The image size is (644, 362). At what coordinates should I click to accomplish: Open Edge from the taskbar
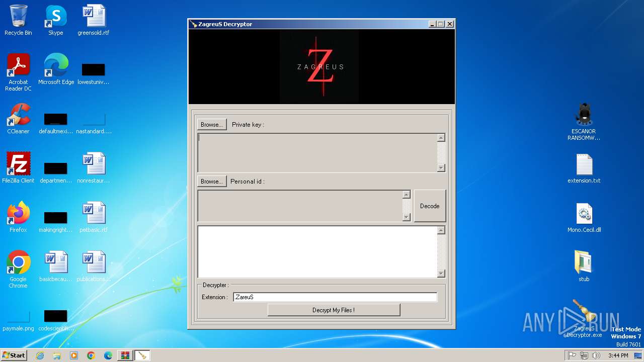coord(108,355)
